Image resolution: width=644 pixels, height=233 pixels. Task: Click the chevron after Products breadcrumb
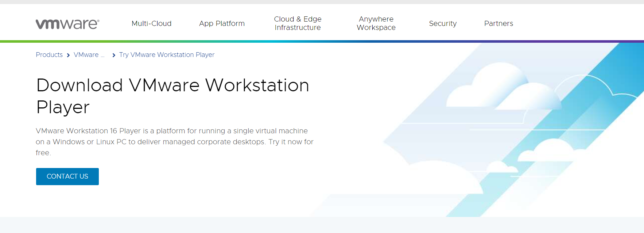[x=68, y=55]
